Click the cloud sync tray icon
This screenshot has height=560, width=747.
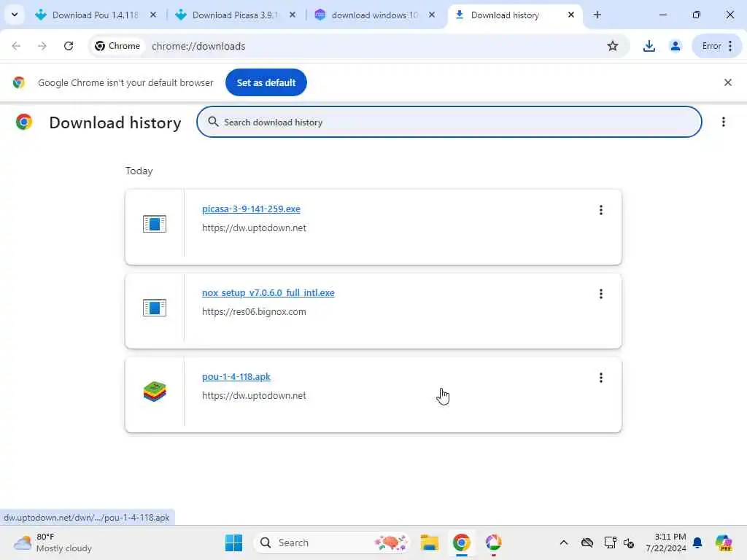point(587,542)
